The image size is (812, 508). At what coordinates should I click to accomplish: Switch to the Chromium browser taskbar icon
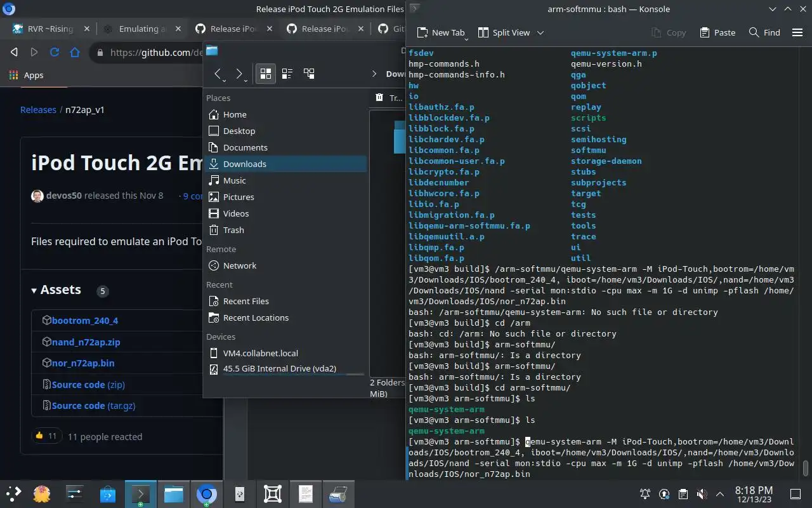[x=206, y=493]
